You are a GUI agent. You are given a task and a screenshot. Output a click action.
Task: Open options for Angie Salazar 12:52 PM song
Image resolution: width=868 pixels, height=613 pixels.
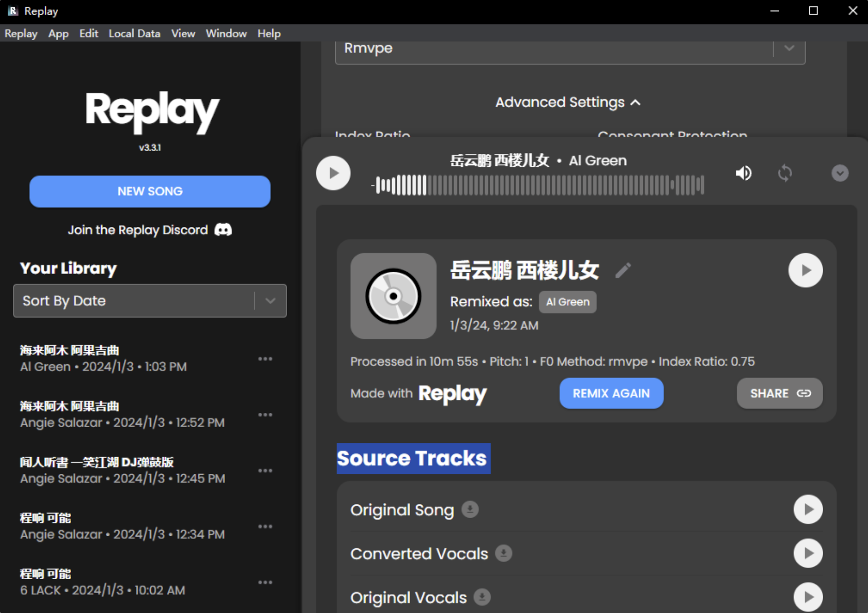click(265, 414)
